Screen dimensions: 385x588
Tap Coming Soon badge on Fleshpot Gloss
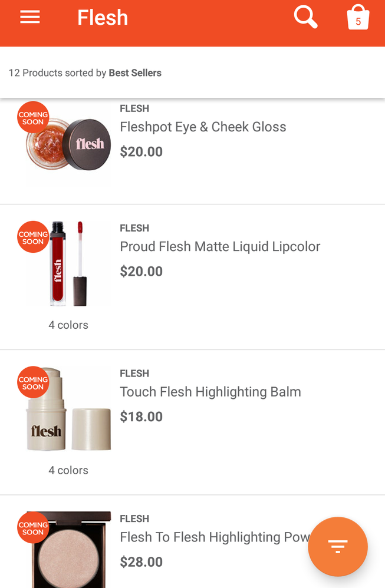(33, 117)
